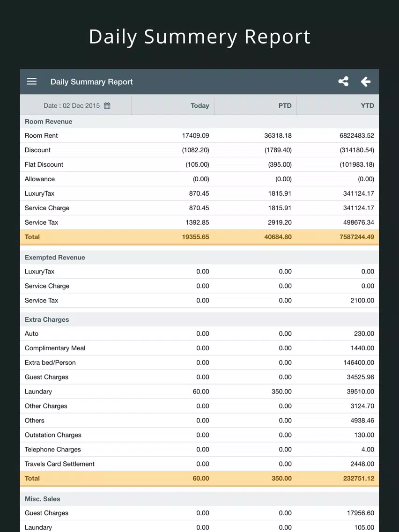Click Laundary today value 60.00
This screenshot has height=532, width=399.
pyautogui.click(x=201, y=392)
